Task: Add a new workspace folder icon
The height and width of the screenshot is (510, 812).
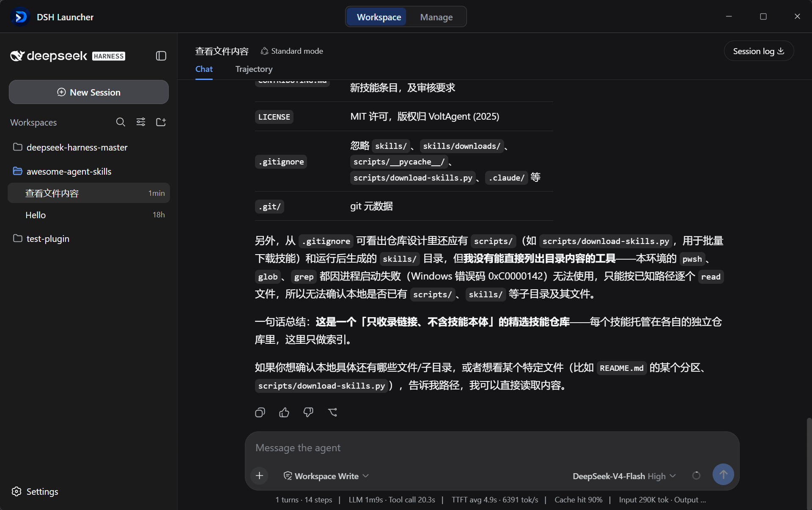Action: [x=161, y=122]
